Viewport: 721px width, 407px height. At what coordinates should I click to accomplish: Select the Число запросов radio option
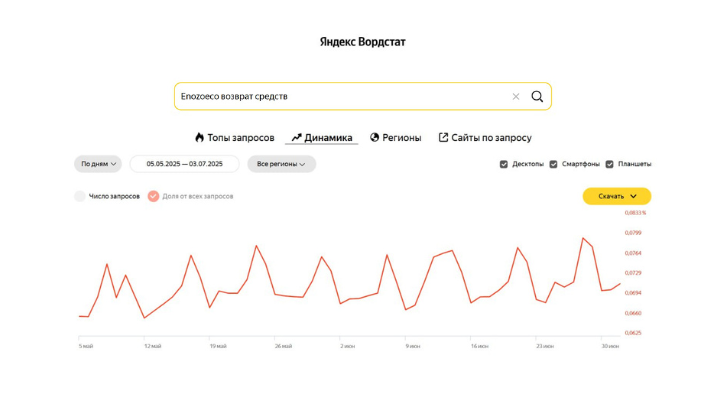(80, 196)
